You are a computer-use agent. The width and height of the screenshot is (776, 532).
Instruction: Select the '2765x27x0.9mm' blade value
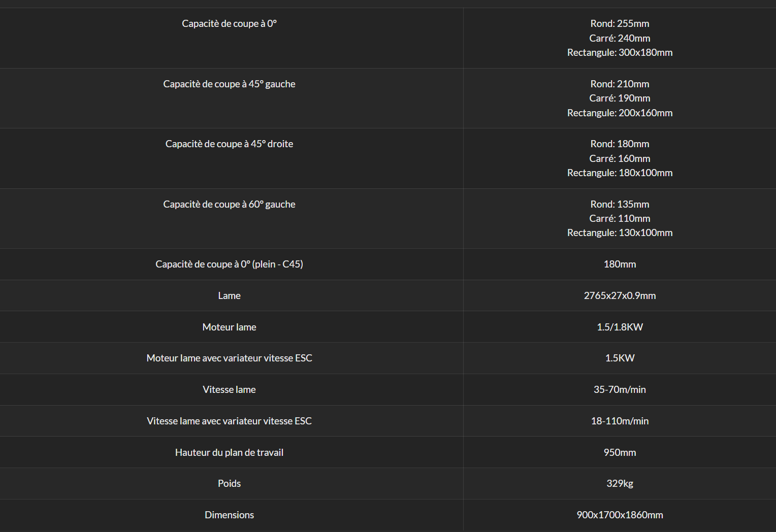620,295
